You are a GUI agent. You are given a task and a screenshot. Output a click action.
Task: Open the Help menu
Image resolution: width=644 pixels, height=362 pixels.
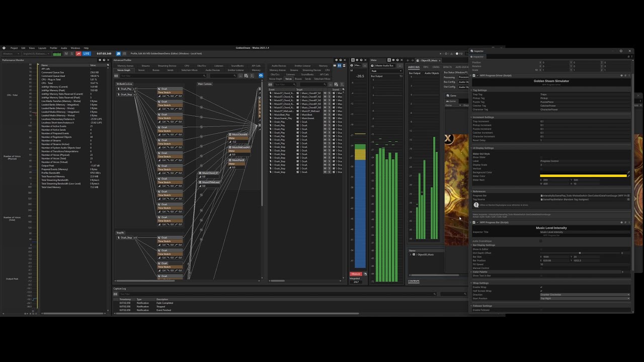pos(86,48)
